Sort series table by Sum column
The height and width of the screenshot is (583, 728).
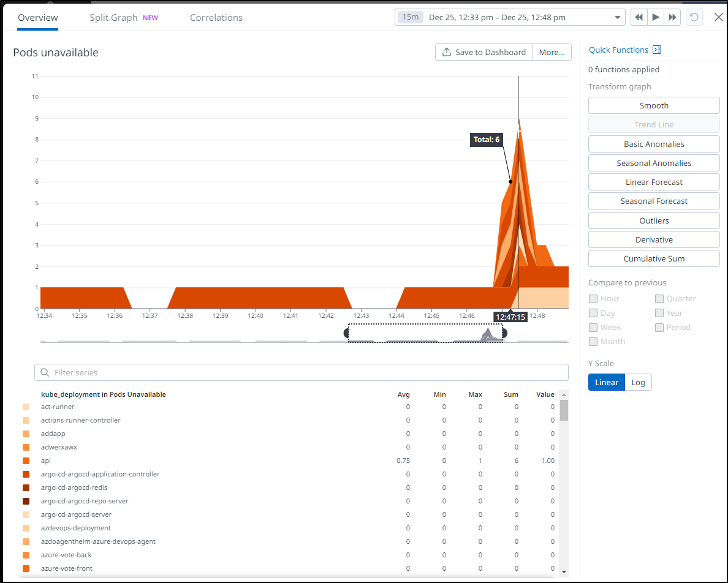[x=510, y=394]
